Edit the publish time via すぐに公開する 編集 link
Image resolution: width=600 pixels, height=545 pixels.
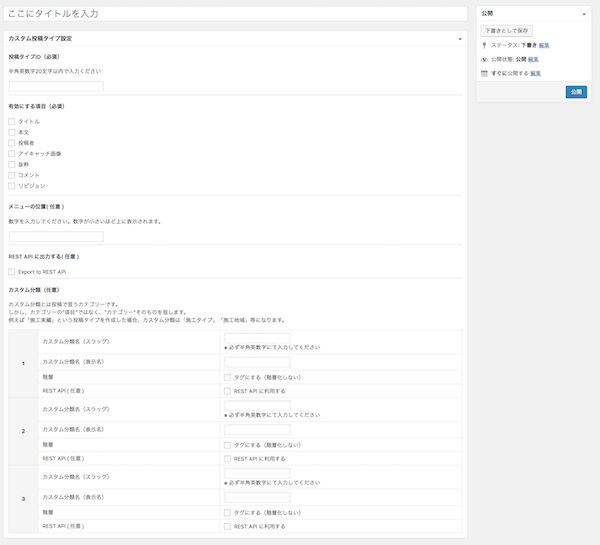point(535,73)
